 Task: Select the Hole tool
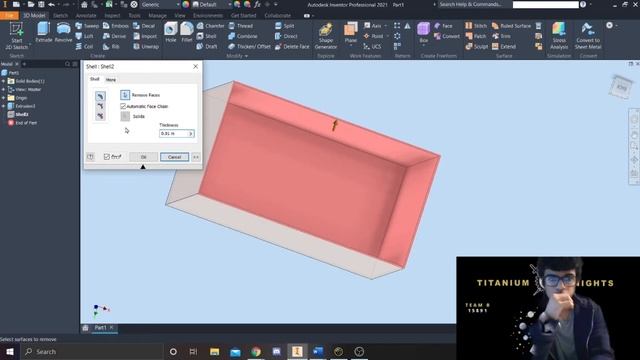point(171,32)
